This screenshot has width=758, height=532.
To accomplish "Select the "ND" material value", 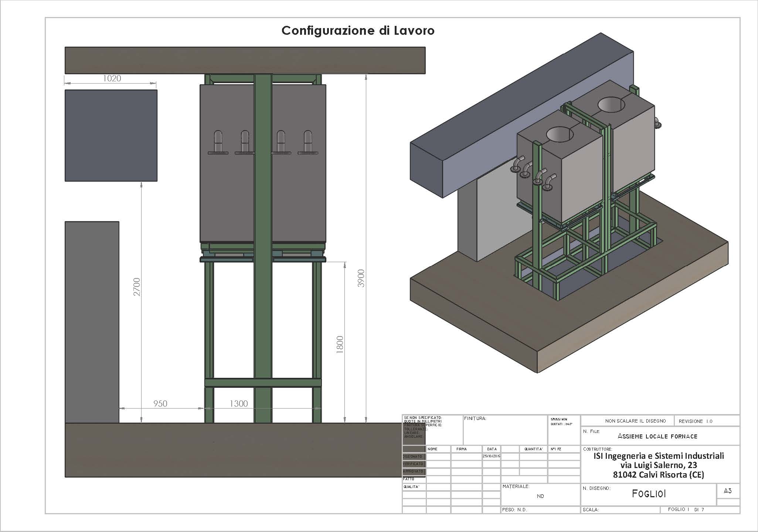I will tap(540, 497).
